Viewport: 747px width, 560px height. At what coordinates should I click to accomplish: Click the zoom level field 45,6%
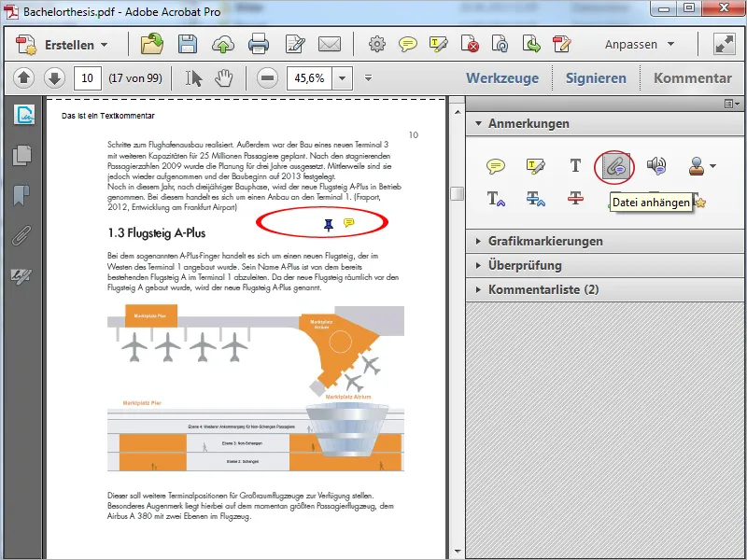click(309, 78)
